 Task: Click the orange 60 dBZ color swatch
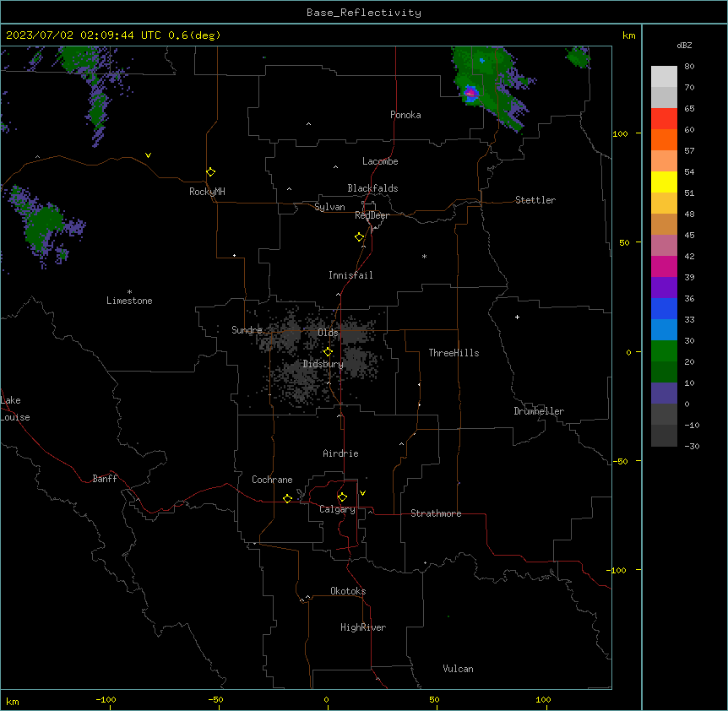[664, 139]
